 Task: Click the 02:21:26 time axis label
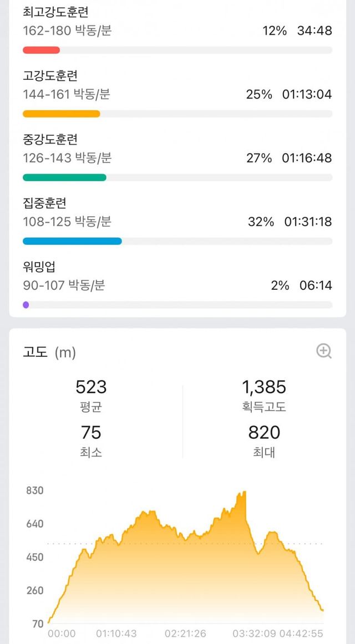point(185,633)
